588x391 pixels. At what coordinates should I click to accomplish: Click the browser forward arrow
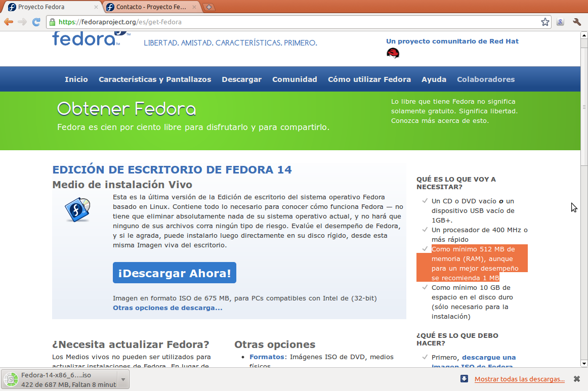(22, 22)
